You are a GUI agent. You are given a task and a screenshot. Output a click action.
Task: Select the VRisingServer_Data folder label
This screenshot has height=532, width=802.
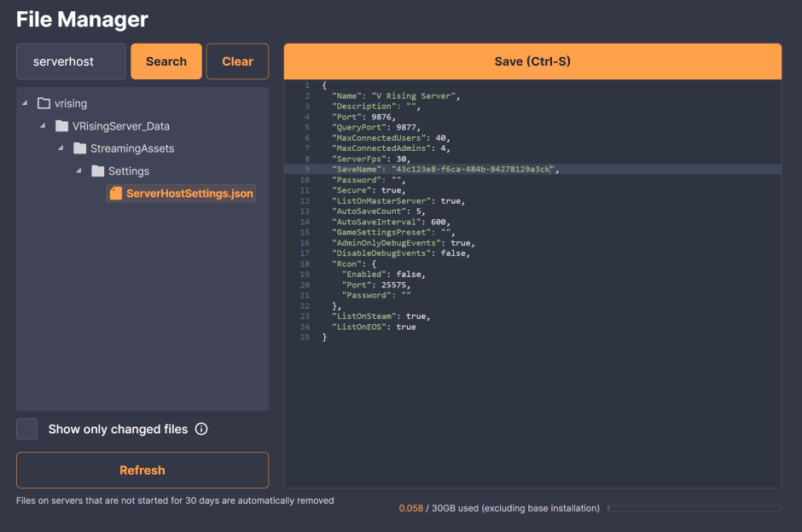[x=121, y=126]
